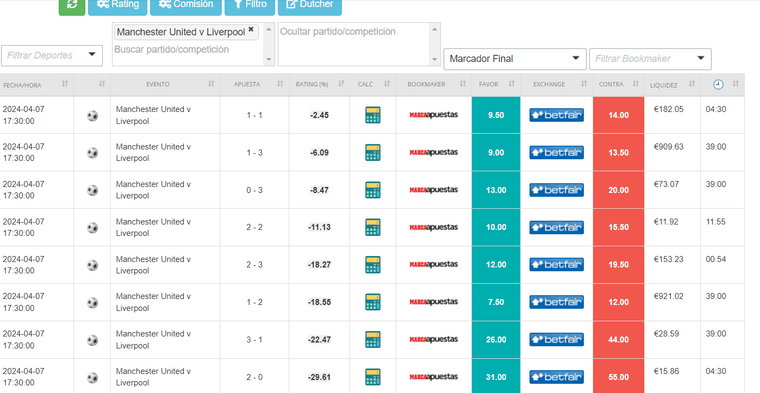760x393 pixels.
Task: Sort by the APUESTA column header
Action: [254, 84]
